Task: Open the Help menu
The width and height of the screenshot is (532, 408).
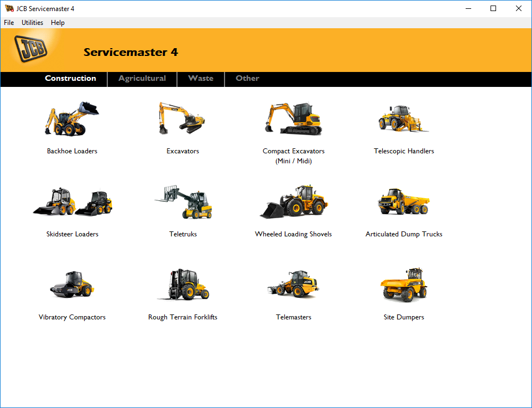Action: click(x=58, y=23)
